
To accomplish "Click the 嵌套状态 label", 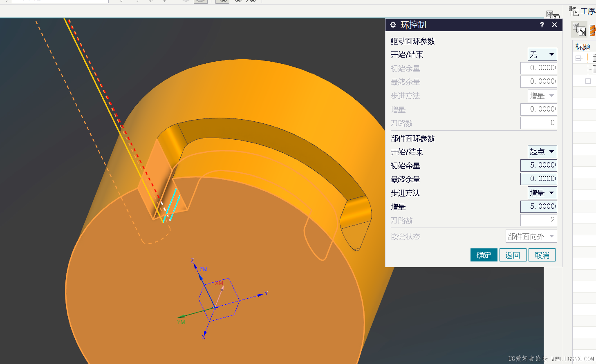I will (405, 237).
